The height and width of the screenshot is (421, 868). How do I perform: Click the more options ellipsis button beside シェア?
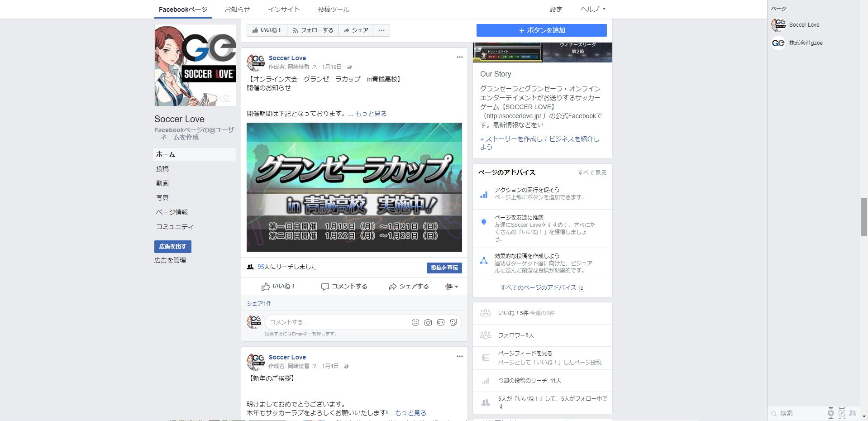pyautogui.click(x=382, y=30)
